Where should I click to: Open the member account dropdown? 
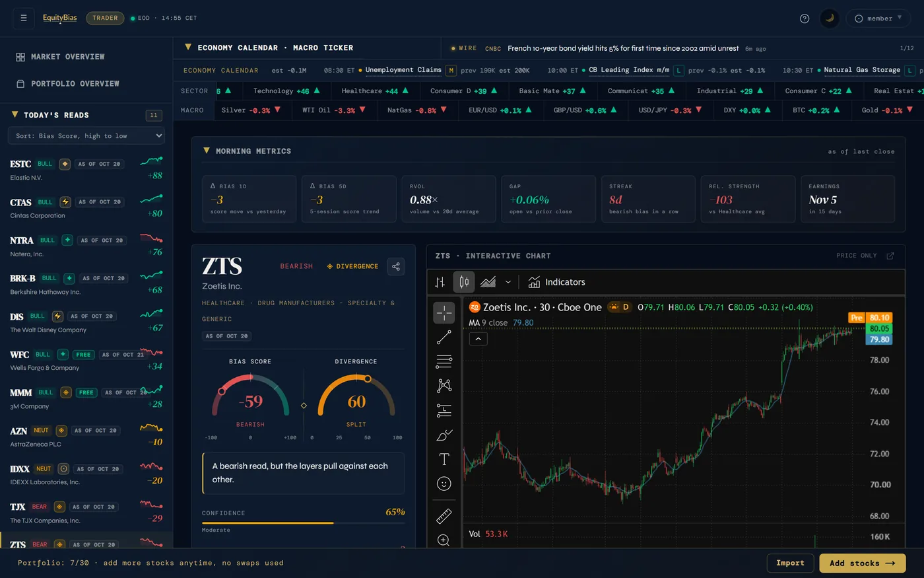pos(878,18)
